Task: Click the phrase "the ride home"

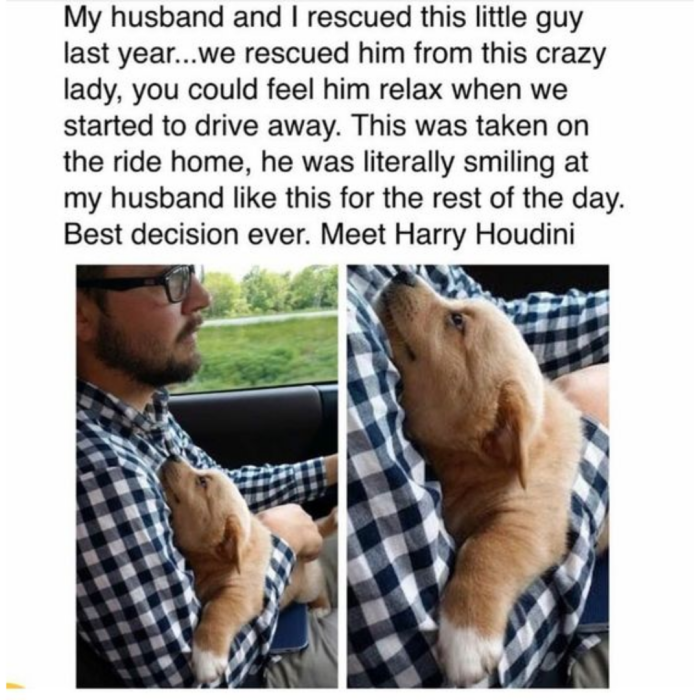Action: (157, 162)
